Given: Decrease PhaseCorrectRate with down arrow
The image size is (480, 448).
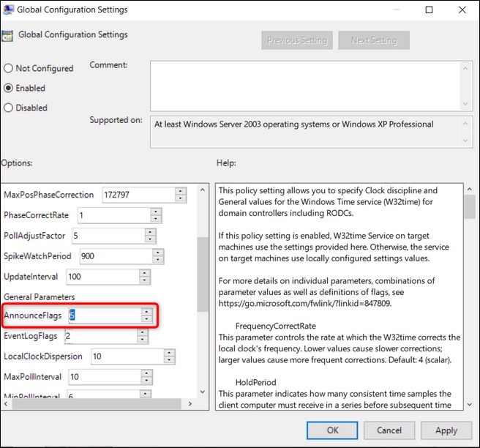Looking at the screenshot, I should pyautogui.click(x=155, y=220).
